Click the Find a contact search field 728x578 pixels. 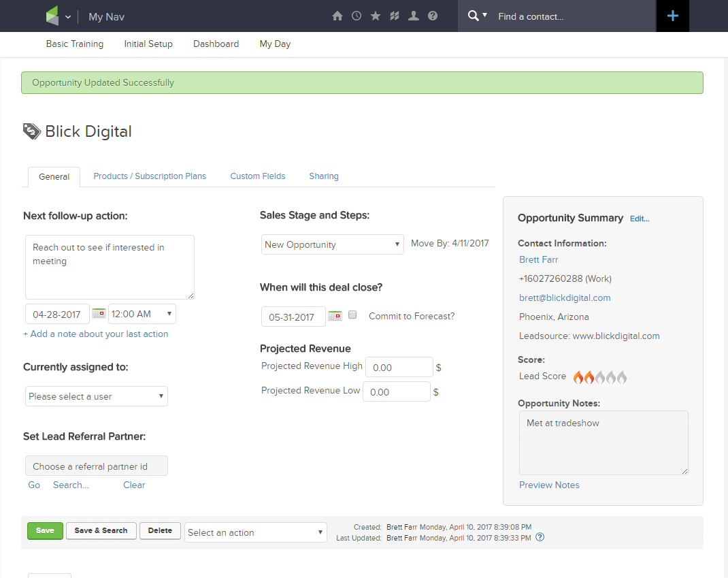pos(572,17)
